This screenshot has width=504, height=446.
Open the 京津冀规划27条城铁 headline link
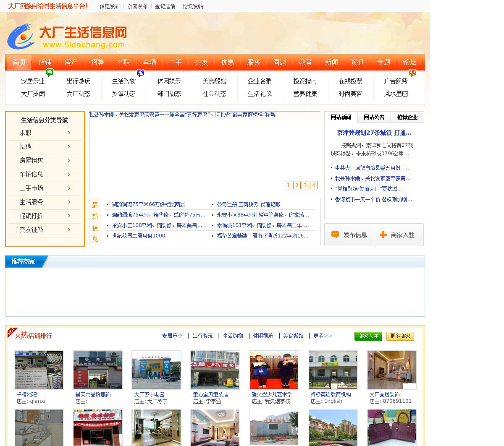point(374,133)
